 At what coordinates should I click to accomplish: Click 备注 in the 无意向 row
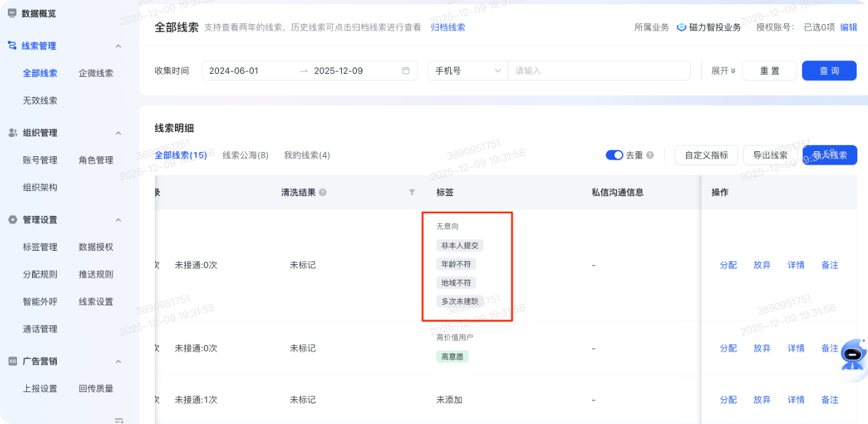(830, 265)
